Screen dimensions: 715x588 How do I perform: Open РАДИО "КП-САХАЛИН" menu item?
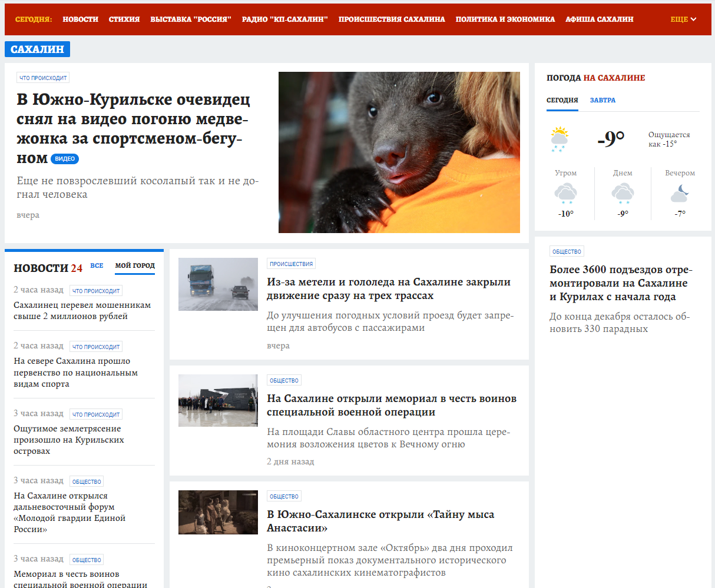coord(285,19)
